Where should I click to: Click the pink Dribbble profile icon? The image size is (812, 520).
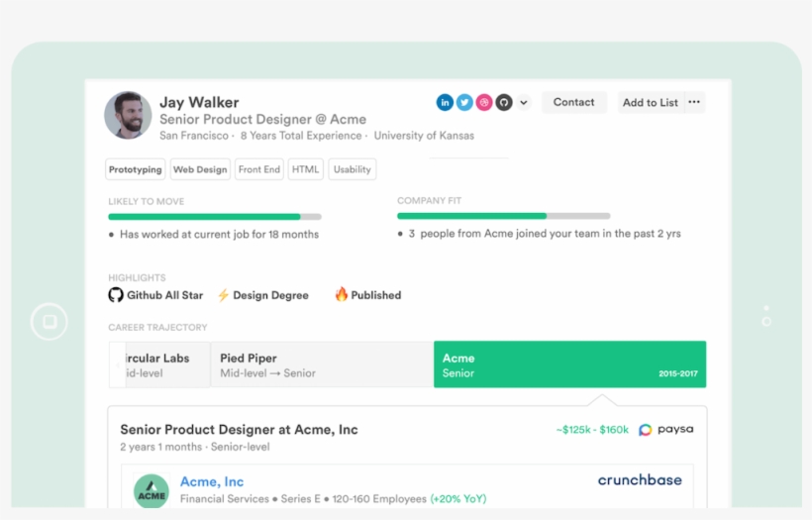(x=484, y=102)
